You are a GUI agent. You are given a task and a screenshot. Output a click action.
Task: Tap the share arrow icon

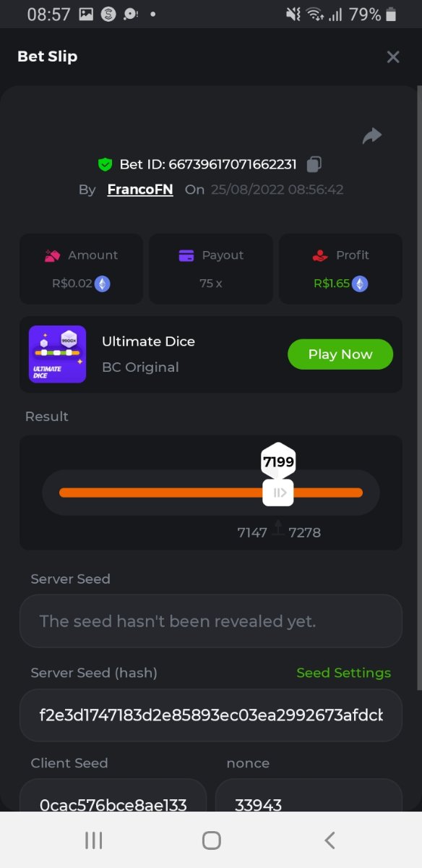[372, 135]
